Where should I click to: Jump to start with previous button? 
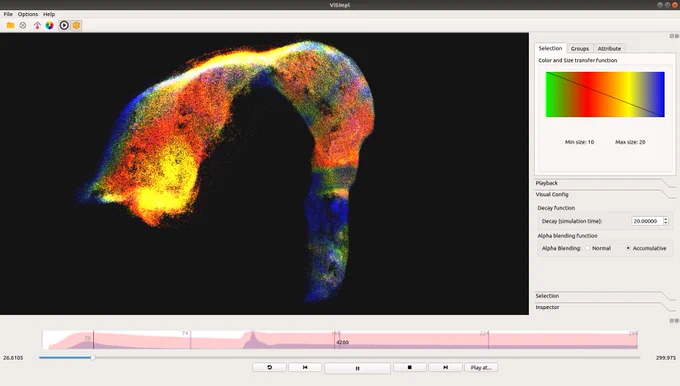305,367
